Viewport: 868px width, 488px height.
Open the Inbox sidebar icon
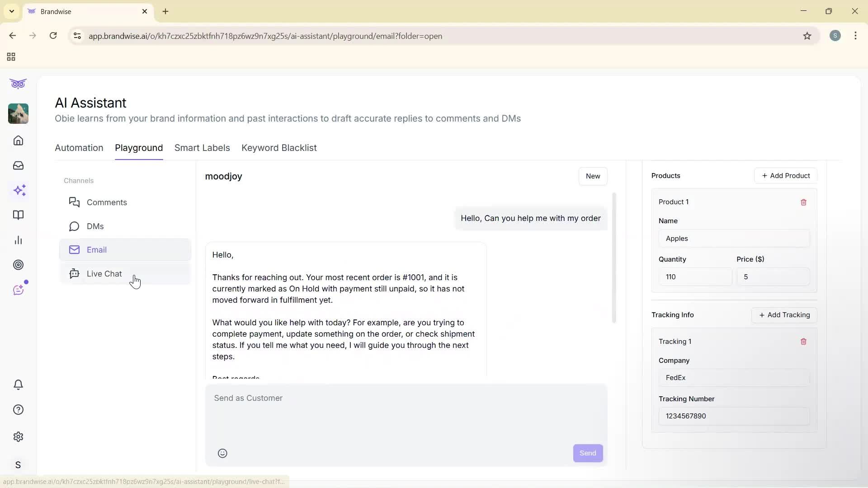click(18, 165)
